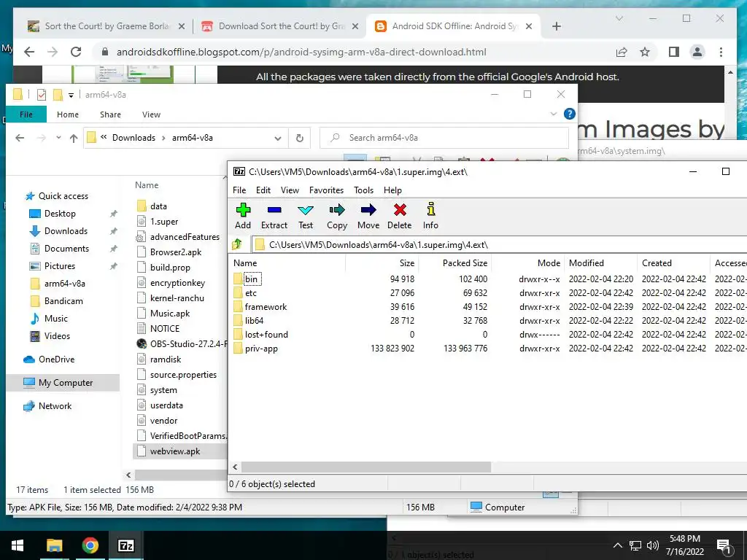Toggle Chrome side panel icon

tap(673, 52)
